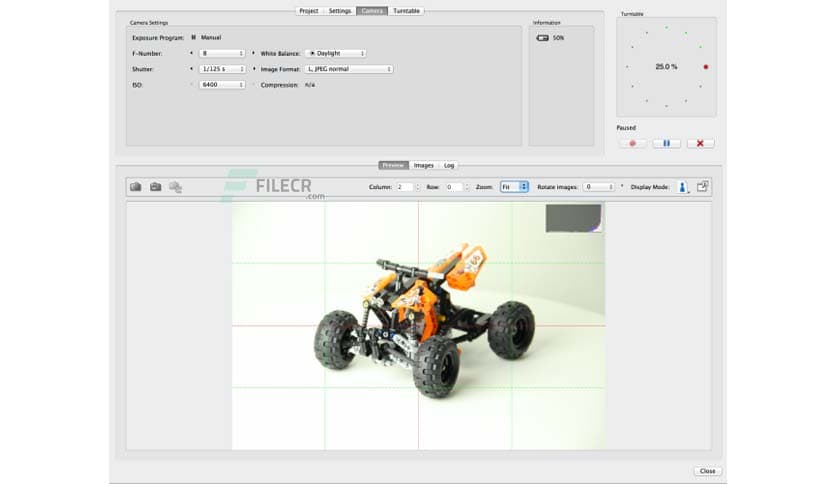Click the first camera capture icon

point(135,187)
